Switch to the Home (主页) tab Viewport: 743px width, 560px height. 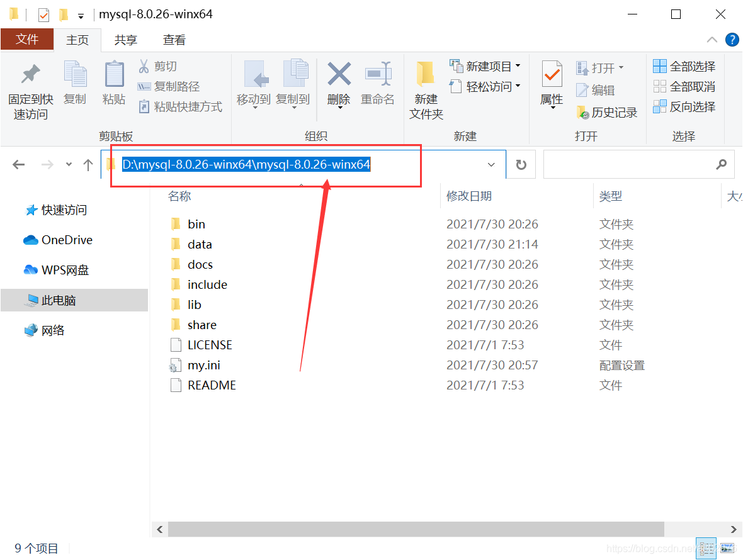(x=77, y=40)
